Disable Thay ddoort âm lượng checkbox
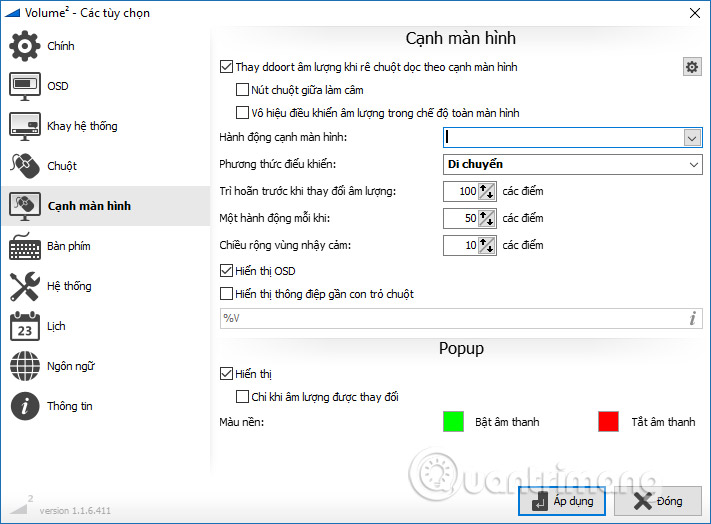Image resolution: width=711 pixels, height=524 pixels. (226, 67)
